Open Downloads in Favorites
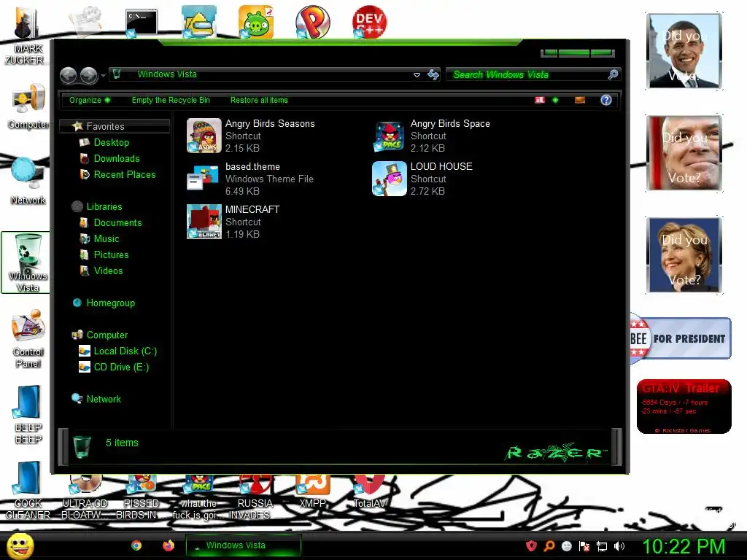The height and width of the screenshot is (560, 747). click(110, 158)
